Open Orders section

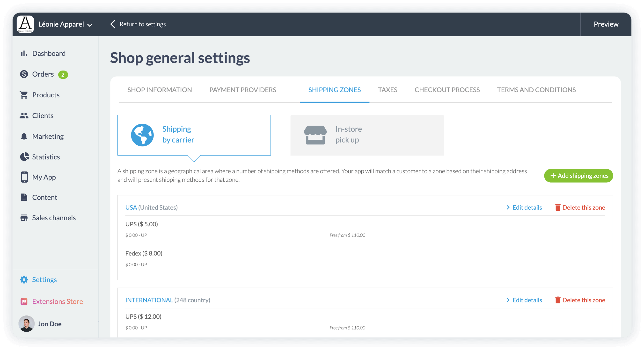pyautogui.click(x=43, y=74)
